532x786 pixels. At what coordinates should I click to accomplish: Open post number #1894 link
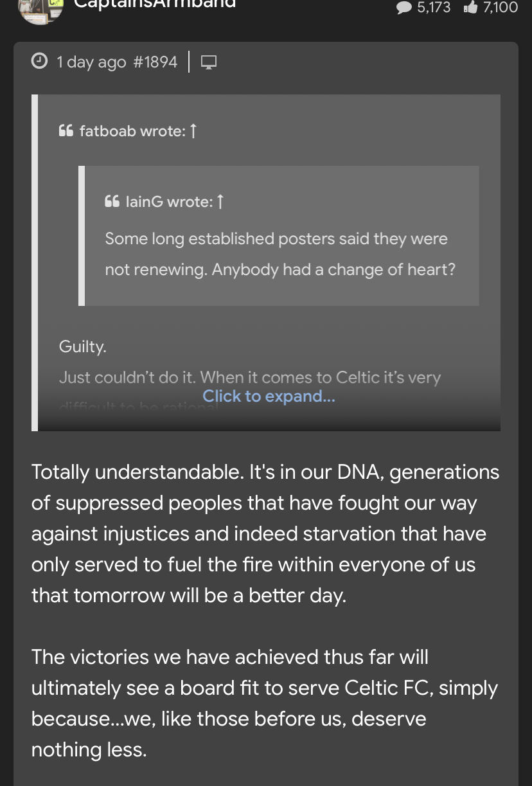[155, 62]
